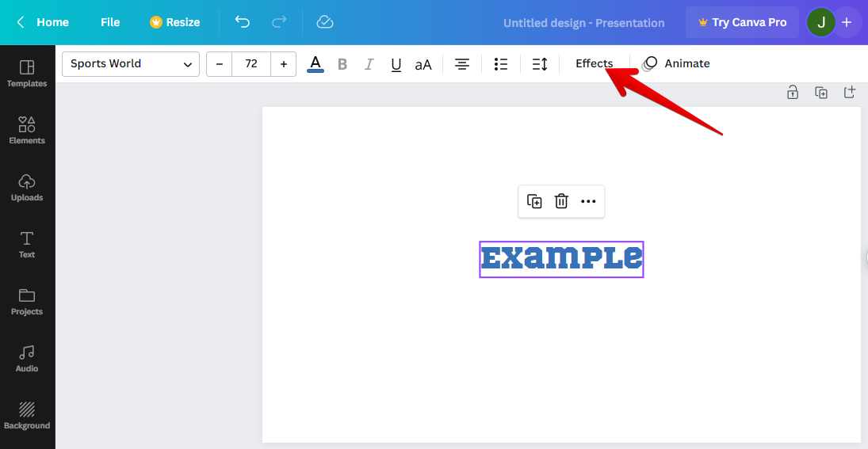Viewport: 868px width, 449px height.
Task: Open the File menu
Action: pos(110,22)
